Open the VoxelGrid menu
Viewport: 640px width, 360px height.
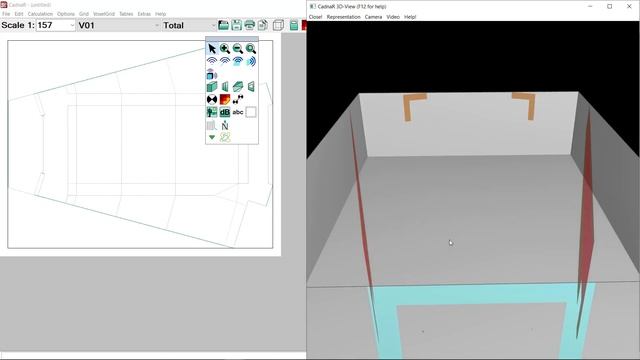(104, 14)
